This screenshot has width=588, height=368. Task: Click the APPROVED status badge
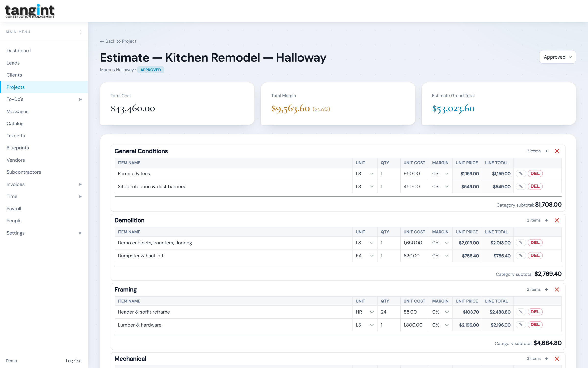point(151,70)
